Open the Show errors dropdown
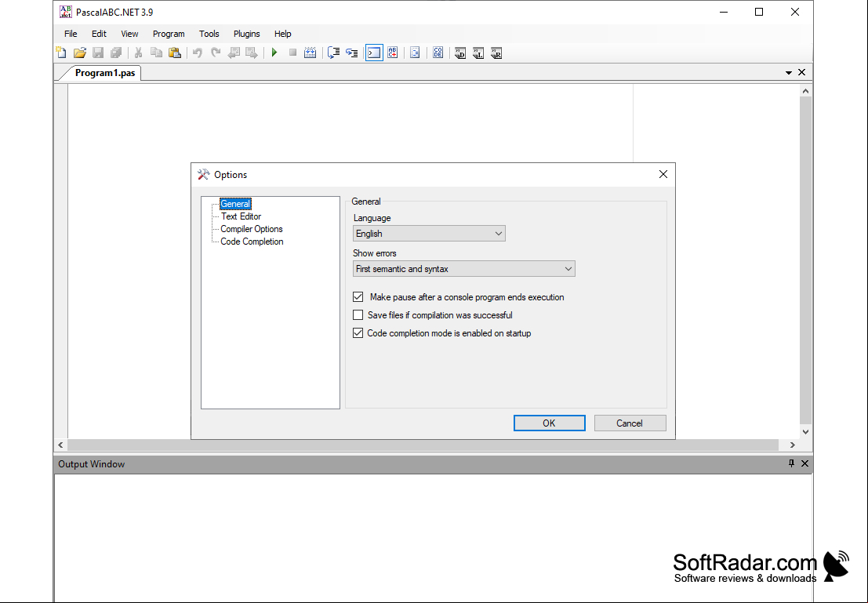Image resolution: width=868 pixels, height=603 pixels. click(464, 269)
